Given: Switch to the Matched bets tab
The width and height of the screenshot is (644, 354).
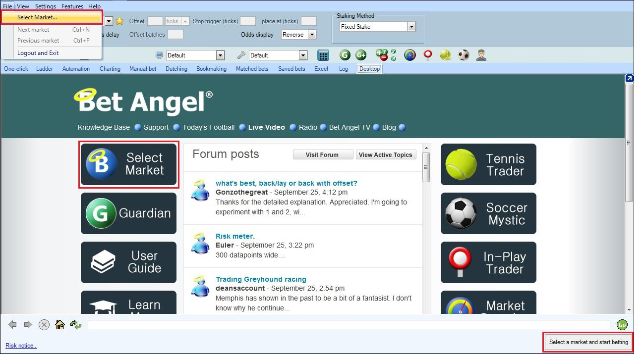Looking at the screenshot, I should point(252,69).
